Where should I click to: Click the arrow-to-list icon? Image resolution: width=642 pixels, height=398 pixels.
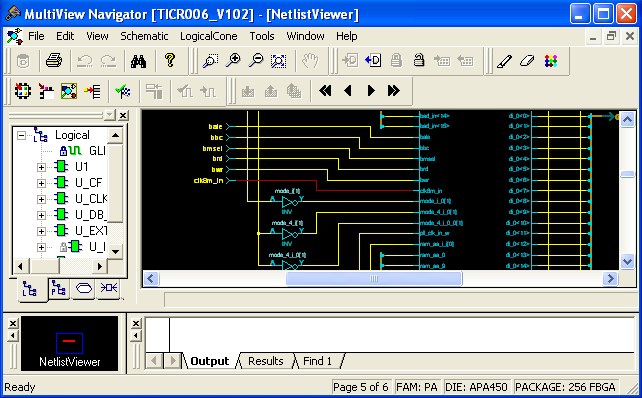92,91
